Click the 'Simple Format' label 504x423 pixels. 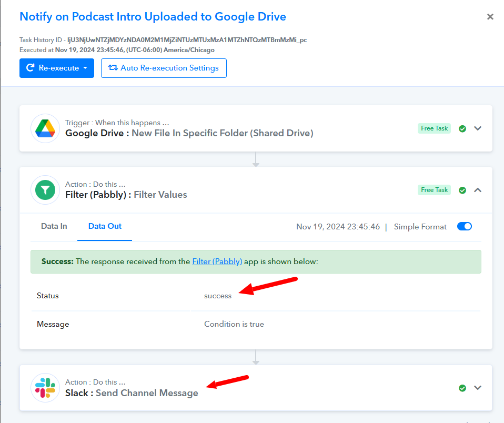(420, 227)
